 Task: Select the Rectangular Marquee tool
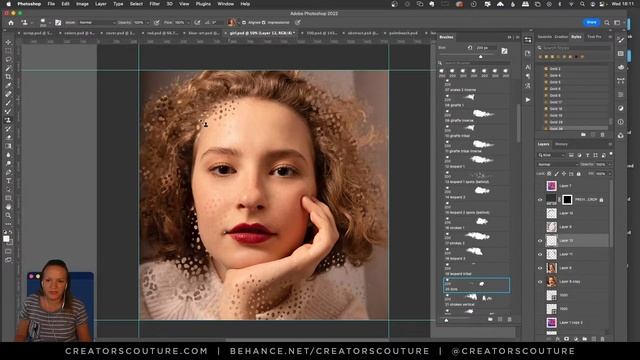[8, 51]
